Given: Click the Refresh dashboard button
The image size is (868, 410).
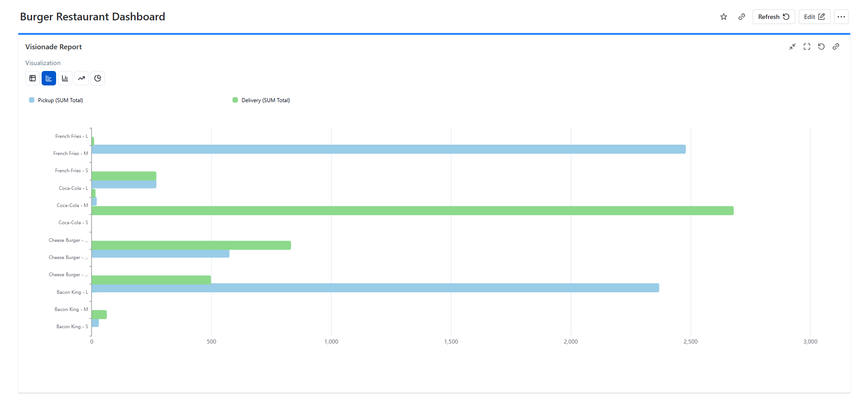Looking at the screenshot, I should [x=773, y=17].
